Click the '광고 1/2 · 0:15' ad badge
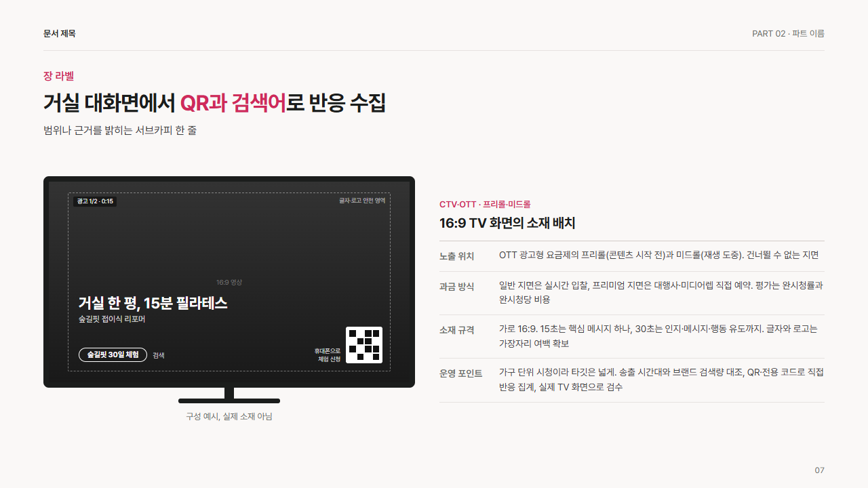The width and height of the screenshot is (868, 488). (x=95, y=201)
